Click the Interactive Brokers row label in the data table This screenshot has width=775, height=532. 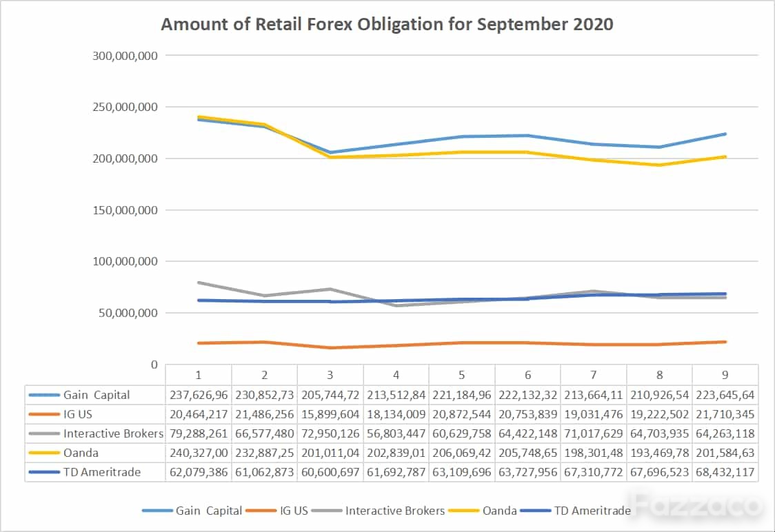[x=113, y=433]
